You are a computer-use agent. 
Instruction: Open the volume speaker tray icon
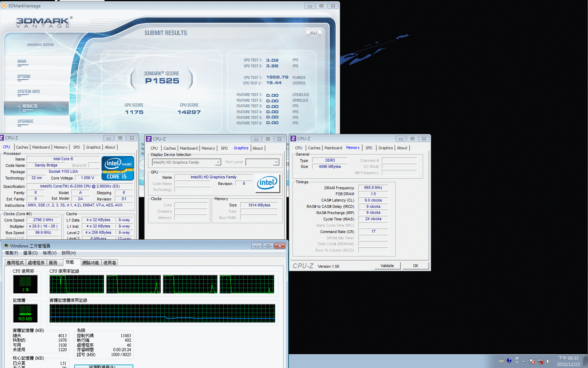548,361
